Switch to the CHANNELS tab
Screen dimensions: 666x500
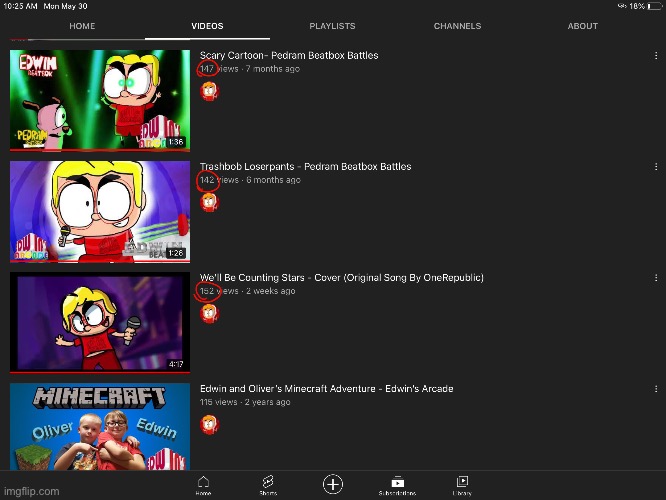(x=457, y=26)
